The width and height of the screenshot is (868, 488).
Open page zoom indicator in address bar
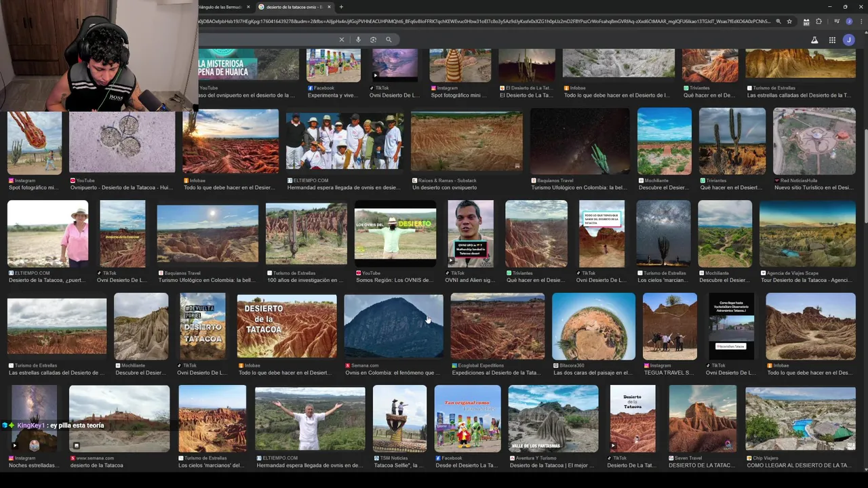tap(778, 22)
